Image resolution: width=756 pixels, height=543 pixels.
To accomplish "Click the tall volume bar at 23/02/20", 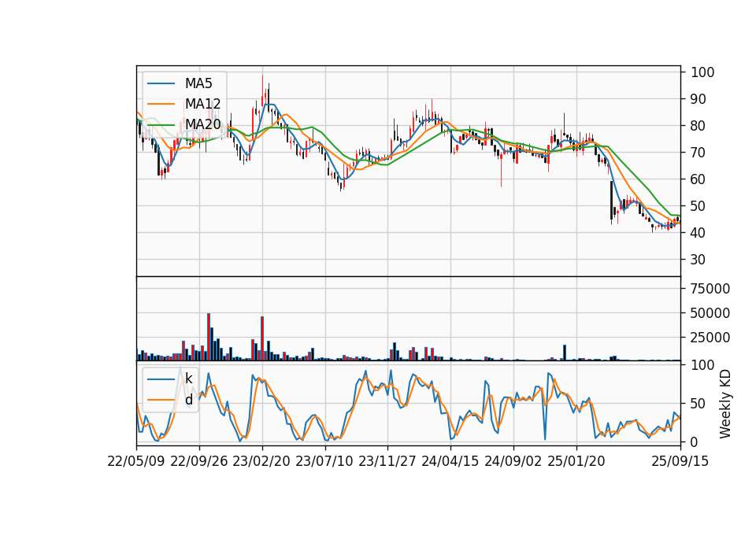I will 262,338.
